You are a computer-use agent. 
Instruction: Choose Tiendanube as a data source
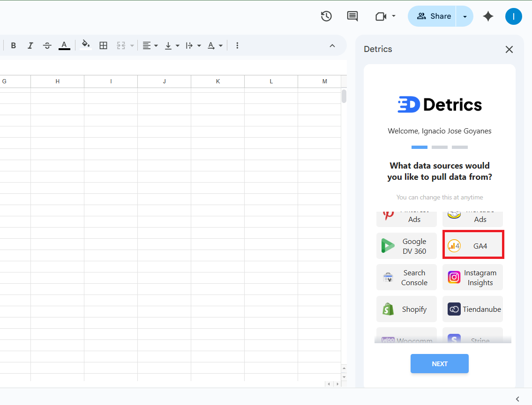click(x=472, y=309)
